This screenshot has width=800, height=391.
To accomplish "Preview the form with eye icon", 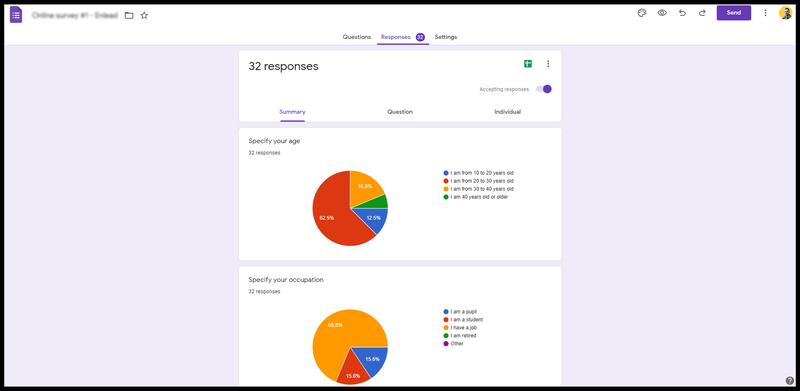I will point(662,13).
